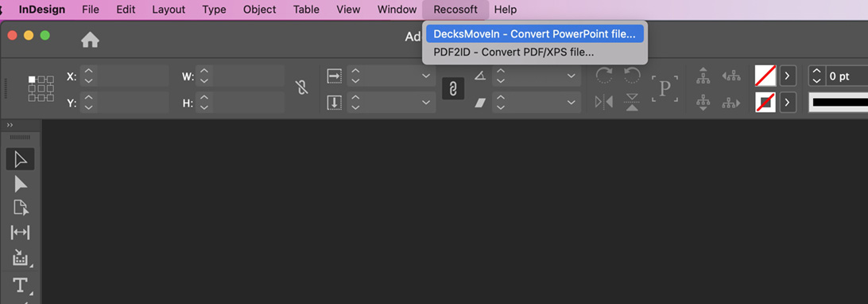The image size is (868, 304).
Task: Open the Help menu
Action: click(506, 10)
